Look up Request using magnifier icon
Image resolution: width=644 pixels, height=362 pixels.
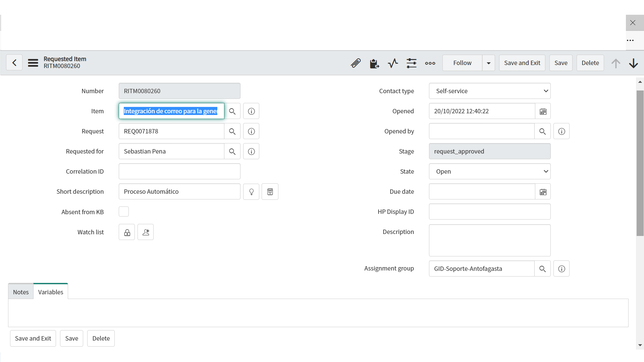pos(232,131)
